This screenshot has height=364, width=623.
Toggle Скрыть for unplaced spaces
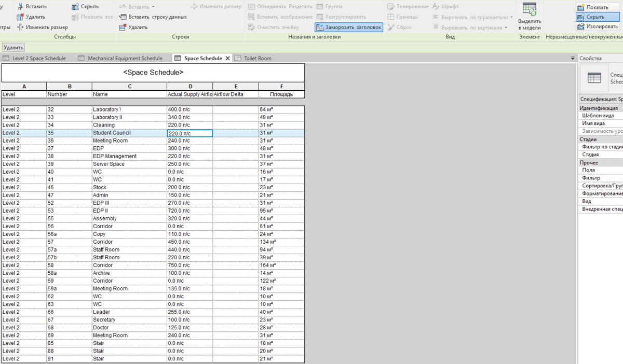[597, 17]
